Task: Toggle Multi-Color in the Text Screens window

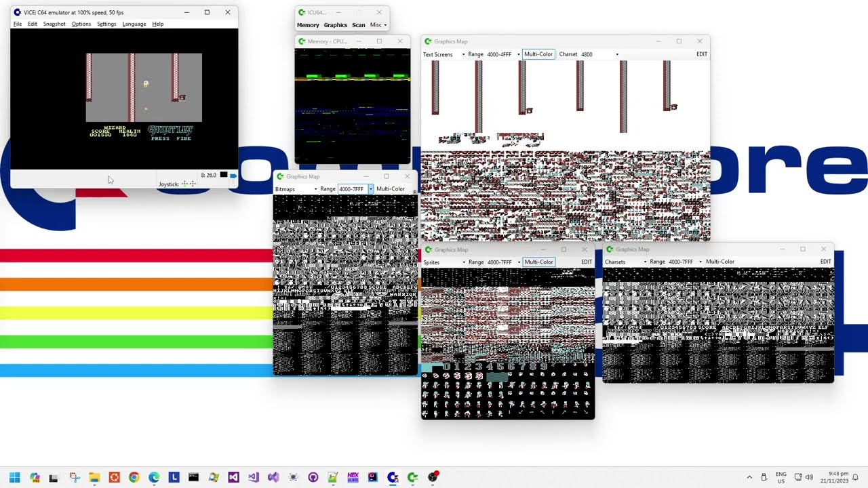Action: pyautogui.click(x=538, y=54)
